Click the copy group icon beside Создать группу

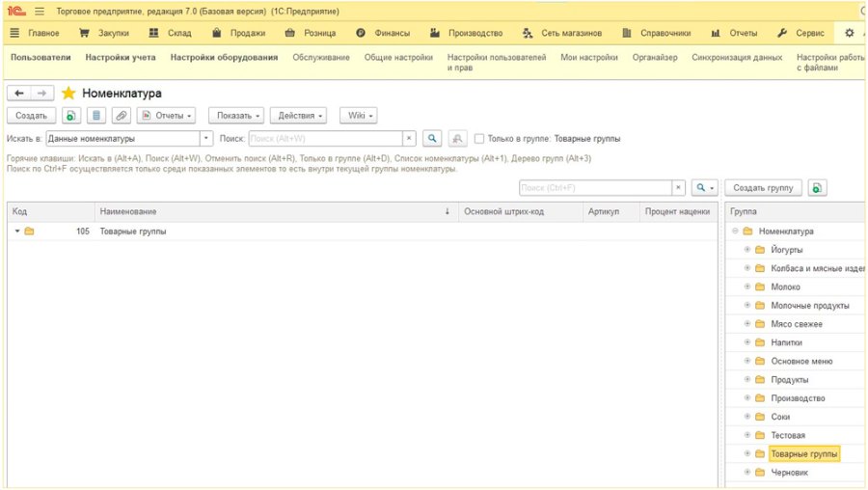pos(817,188)
